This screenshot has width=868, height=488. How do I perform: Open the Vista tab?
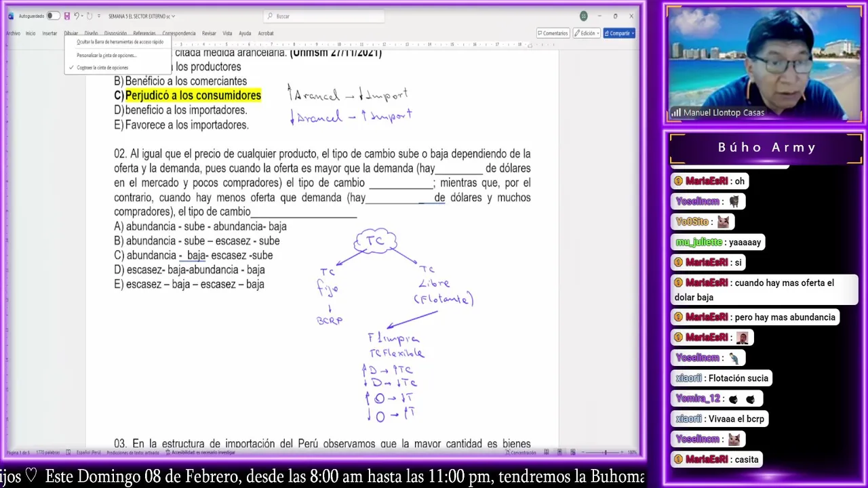227,33
